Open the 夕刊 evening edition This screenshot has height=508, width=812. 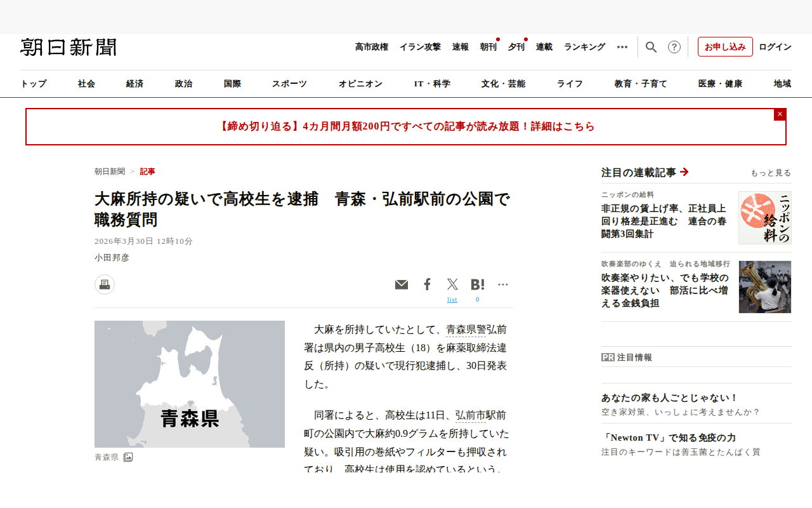[x=516, y=47]
